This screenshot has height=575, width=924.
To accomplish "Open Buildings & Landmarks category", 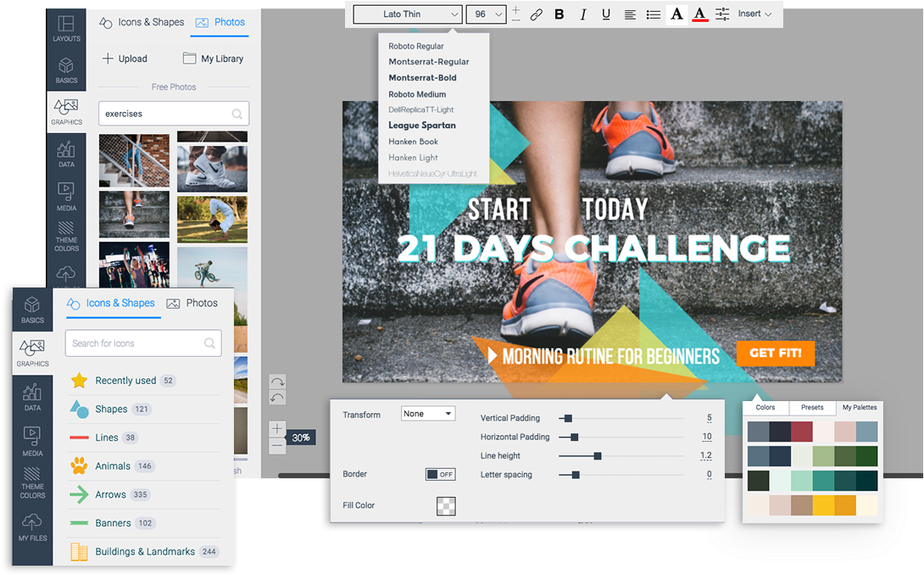I will coord(143,552).
